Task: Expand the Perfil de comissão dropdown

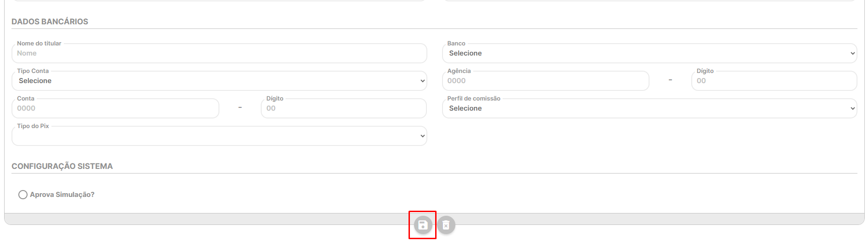Action: pyautogui.click(x=649, y=108)
